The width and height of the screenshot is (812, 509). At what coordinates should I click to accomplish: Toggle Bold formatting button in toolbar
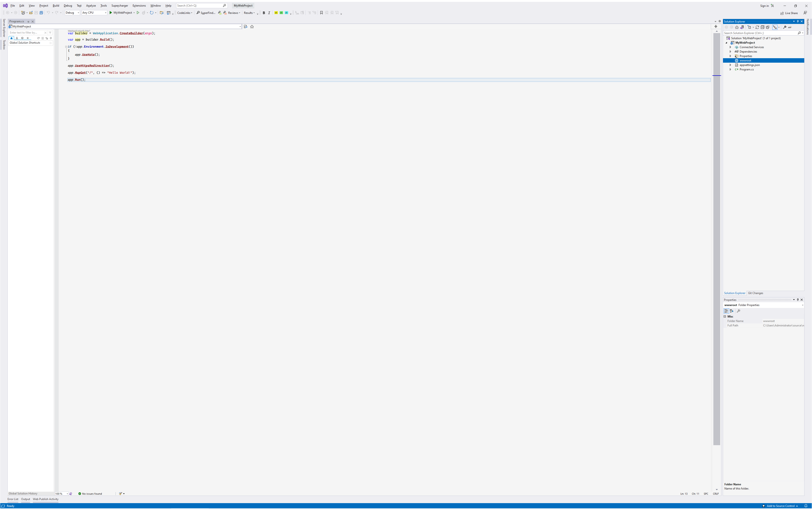pyautogui.click(x=264, y=13)
